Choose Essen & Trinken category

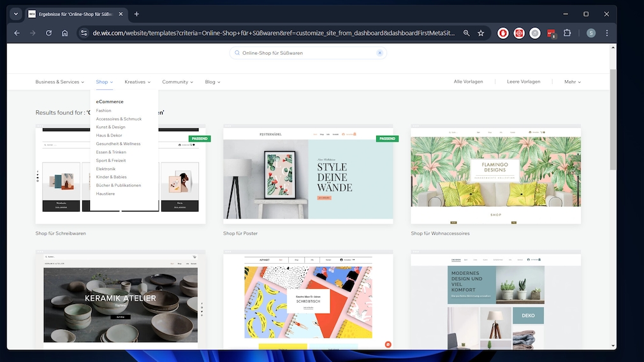tap(111, 152)
